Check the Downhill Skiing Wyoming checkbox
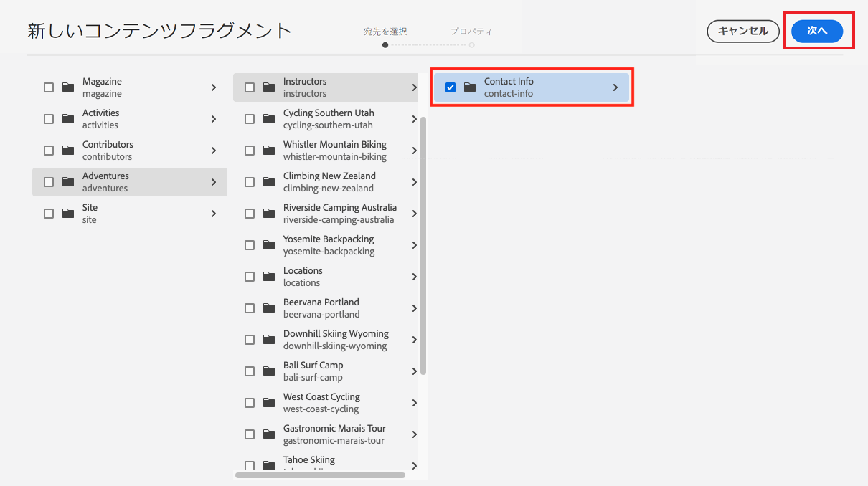 (250, 340)
